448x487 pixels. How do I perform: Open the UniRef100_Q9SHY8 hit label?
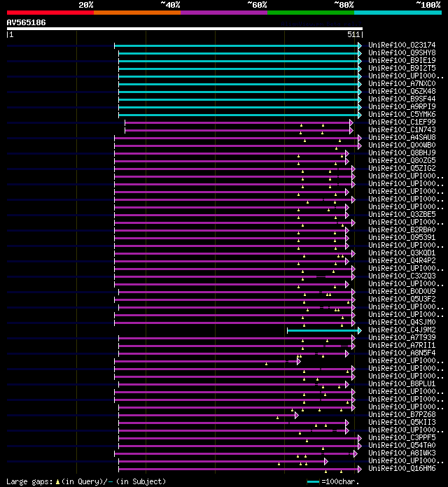click(402, 52)
